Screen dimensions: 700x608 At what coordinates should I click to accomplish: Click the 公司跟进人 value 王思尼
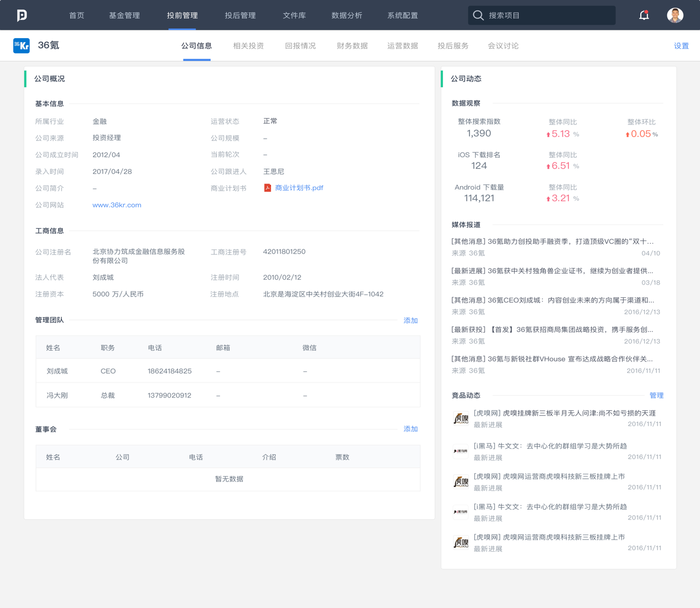pyautogui.click(x=274, y=172)
